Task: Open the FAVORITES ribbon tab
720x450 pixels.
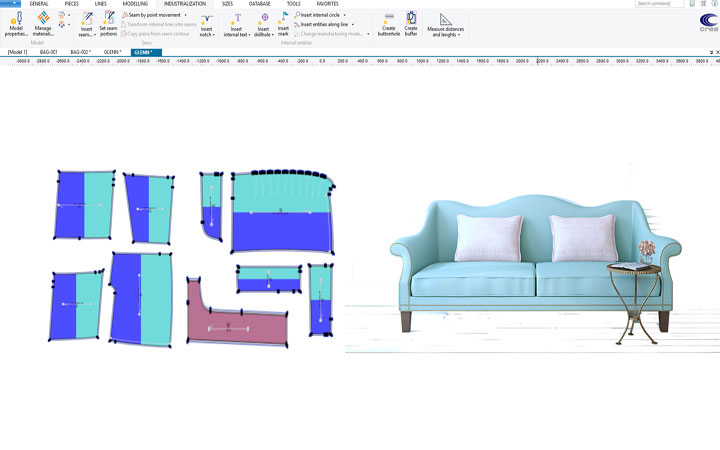Action: tap(327, 4)
